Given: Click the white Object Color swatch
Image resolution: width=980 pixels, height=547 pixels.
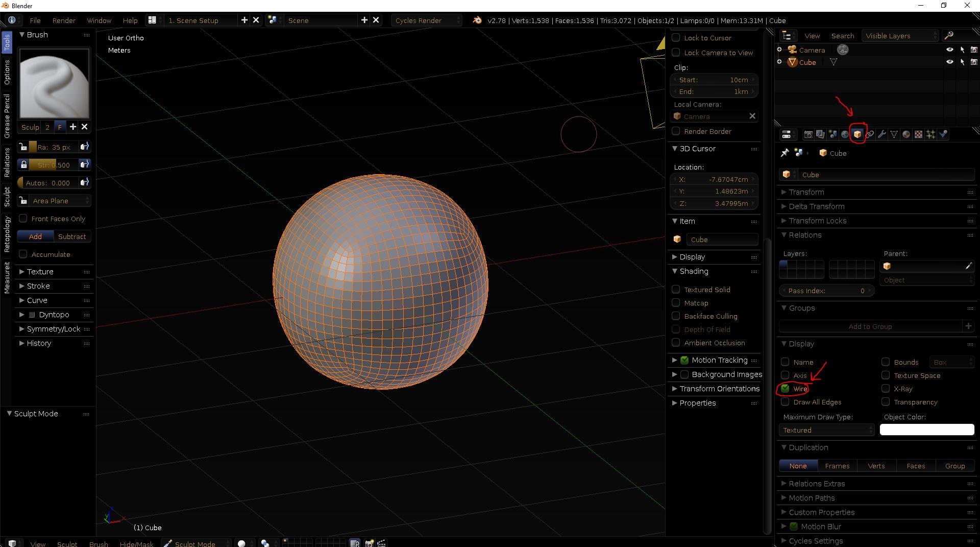Looking at the screenshot, I should point(926,430).
